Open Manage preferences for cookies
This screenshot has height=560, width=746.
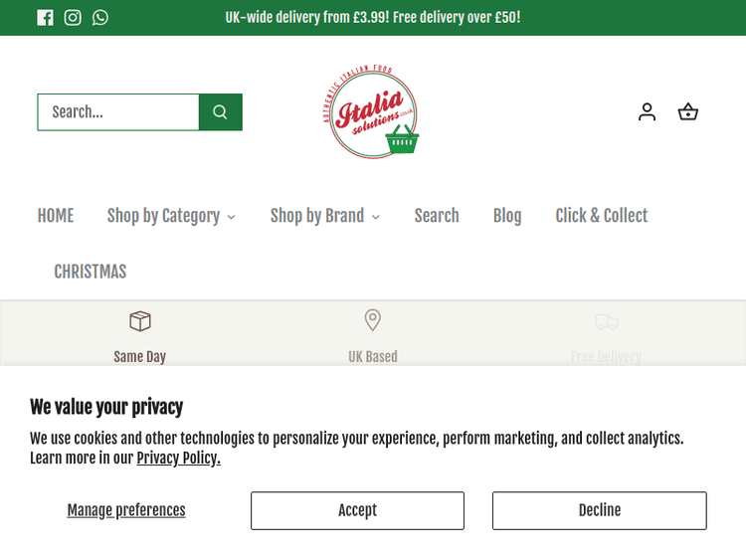click(126, 510)
